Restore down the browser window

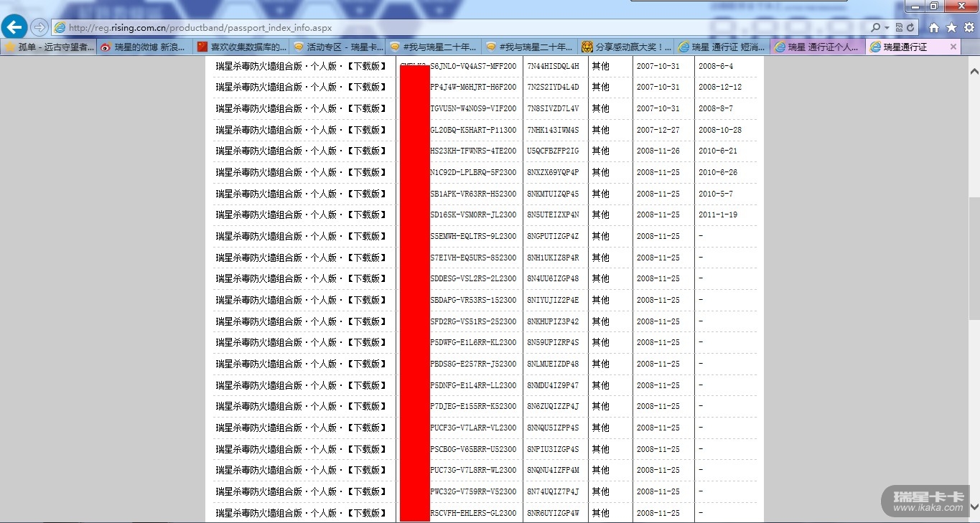pyautogui.click(x=933, y=6)
